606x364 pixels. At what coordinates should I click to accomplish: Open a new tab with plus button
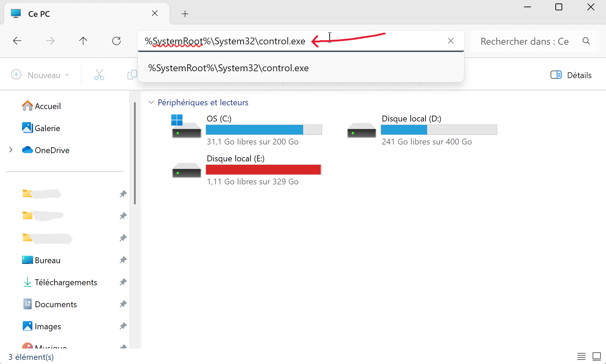pyautogui.click(x=185, y=14)
